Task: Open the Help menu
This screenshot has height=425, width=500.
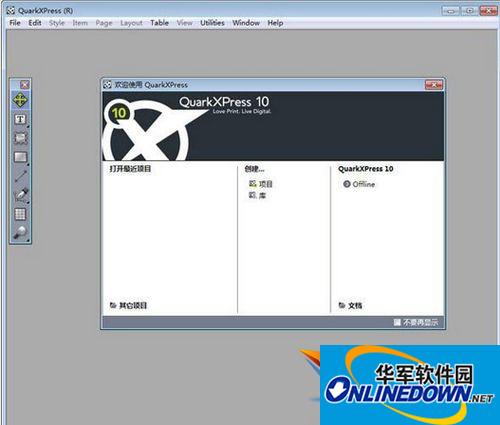Action: pos(275,23)
